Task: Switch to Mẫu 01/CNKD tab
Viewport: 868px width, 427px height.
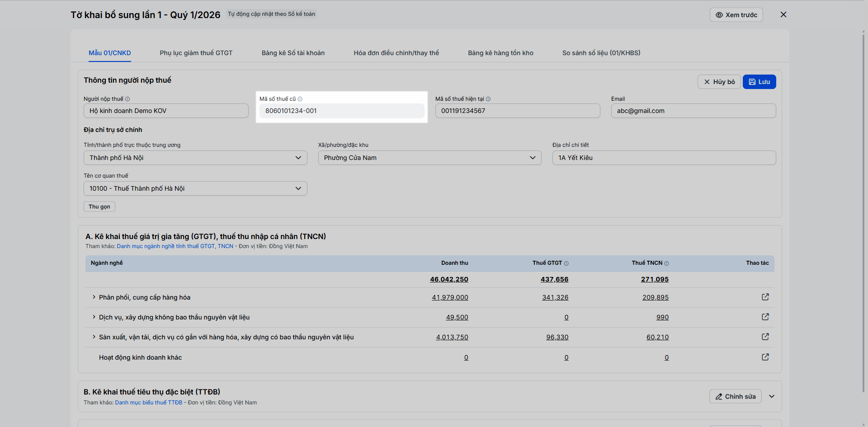Action: [x=110, y=53]
